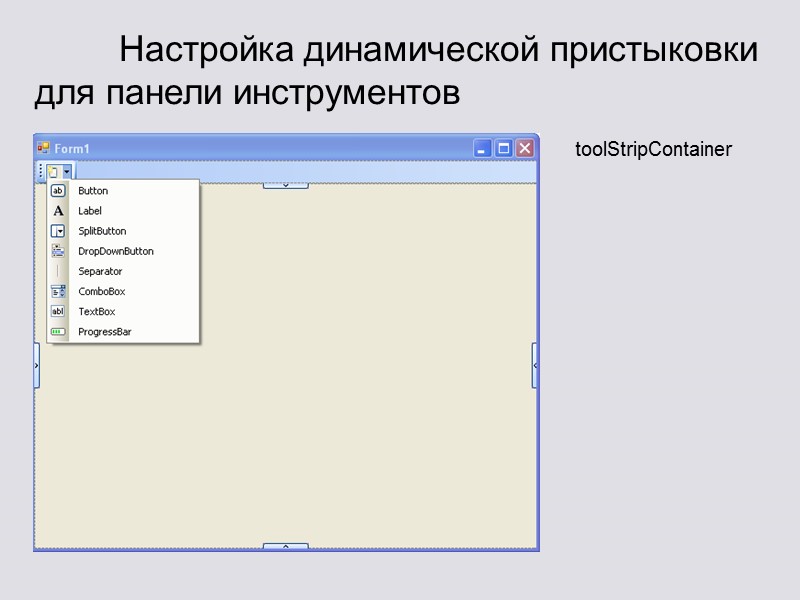800x600 pixels.
Task: Click the add item toolstrip button icon
Action: tap(53, 172)
